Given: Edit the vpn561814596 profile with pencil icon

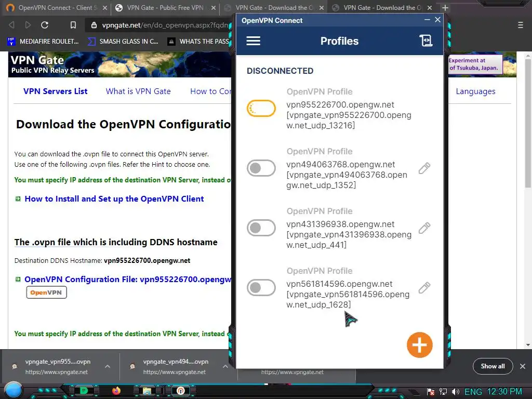Looking at the screenshot, I should pyautogui.click(x=424, y=288).
